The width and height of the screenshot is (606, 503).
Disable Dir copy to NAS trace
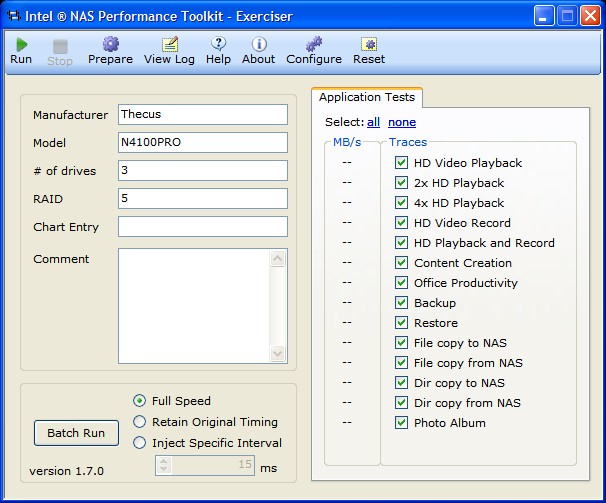click(401, 383)
